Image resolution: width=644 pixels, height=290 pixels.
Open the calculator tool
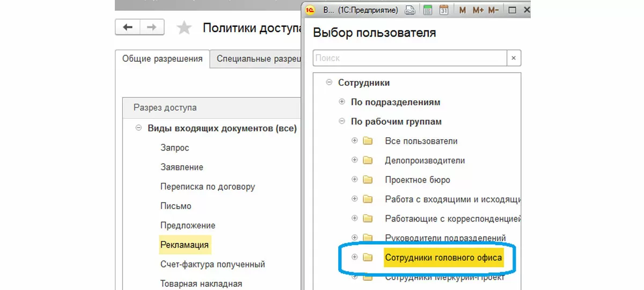coord(428,10)
